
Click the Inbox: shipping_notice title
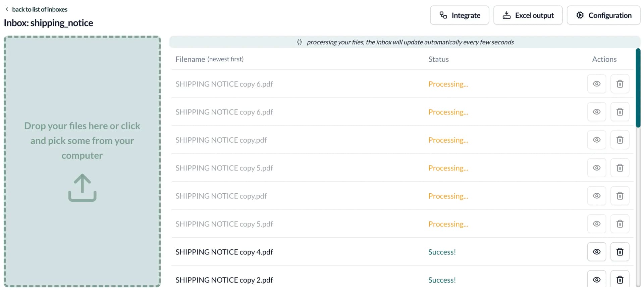[x=48, y=23]
